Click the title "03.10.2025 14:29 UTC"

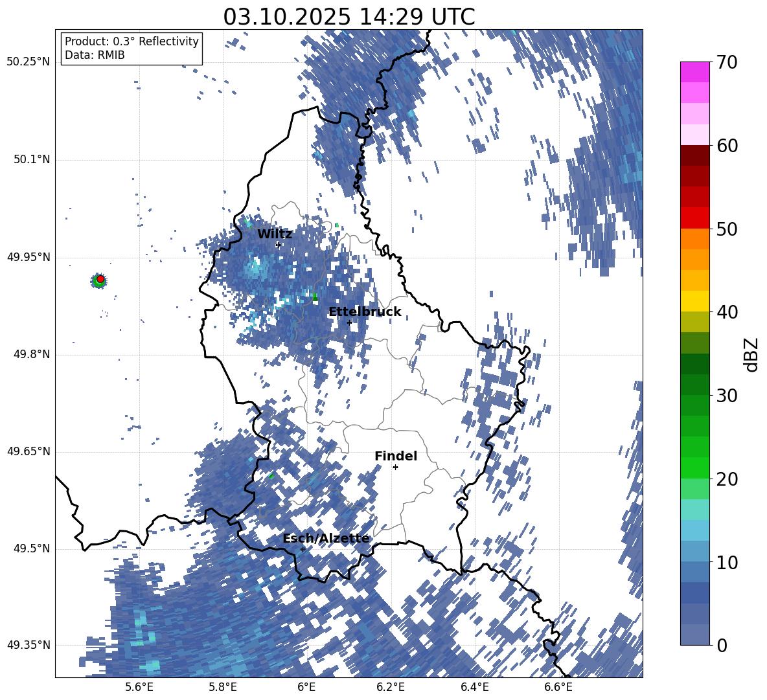(x=349, y=17)
